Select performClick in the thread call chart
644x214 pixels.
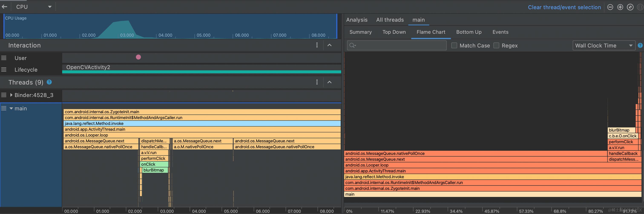click(154, 158)
